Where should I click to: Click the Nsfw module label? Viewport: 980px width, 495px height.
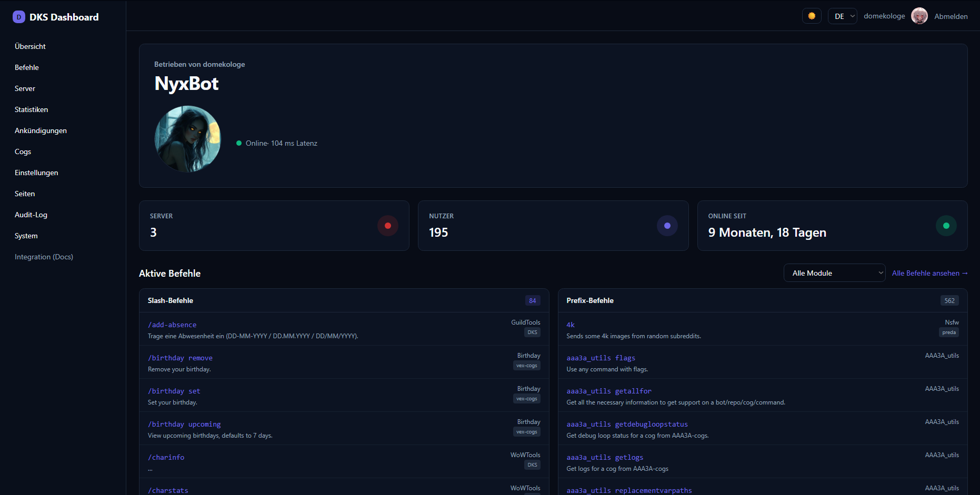click(x=952, y=322)
